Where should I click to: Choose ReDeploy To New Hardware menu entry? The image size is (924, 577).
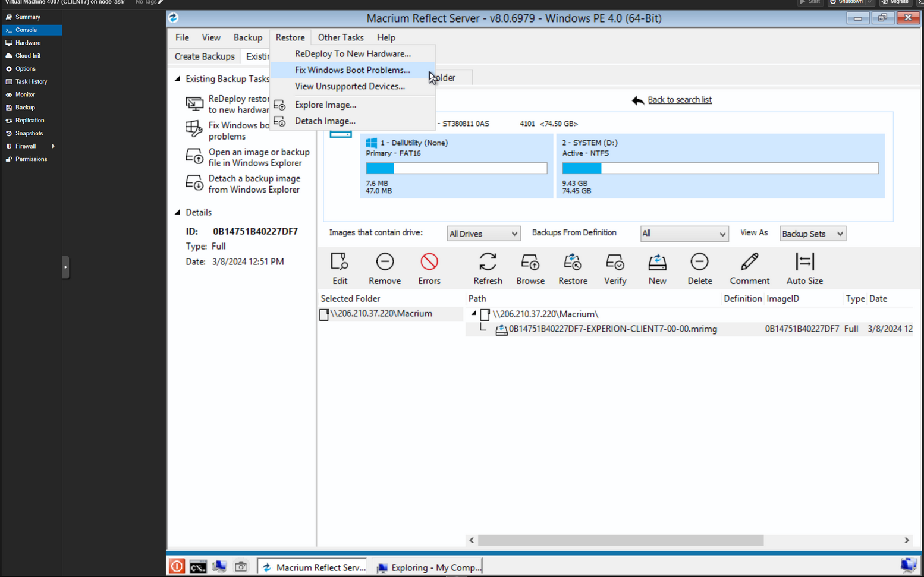tap(353, 53)
